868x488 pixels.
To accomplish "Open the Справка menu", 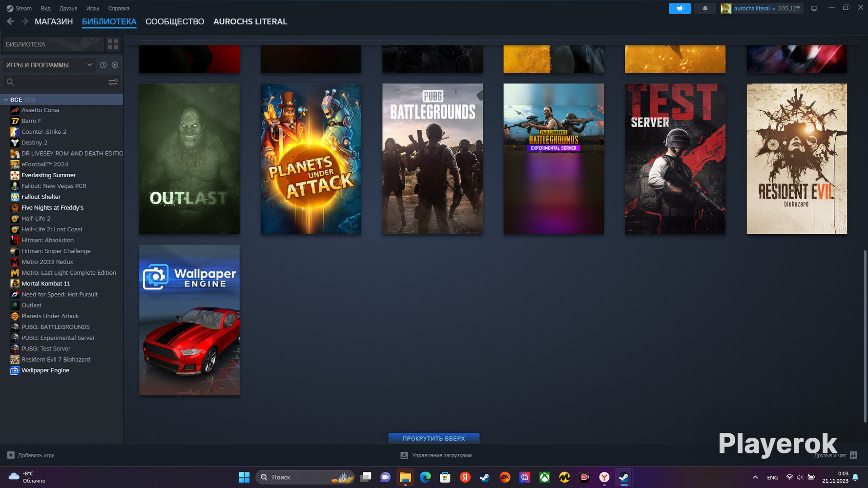I will pyautogui.click(x=119, y=8).
